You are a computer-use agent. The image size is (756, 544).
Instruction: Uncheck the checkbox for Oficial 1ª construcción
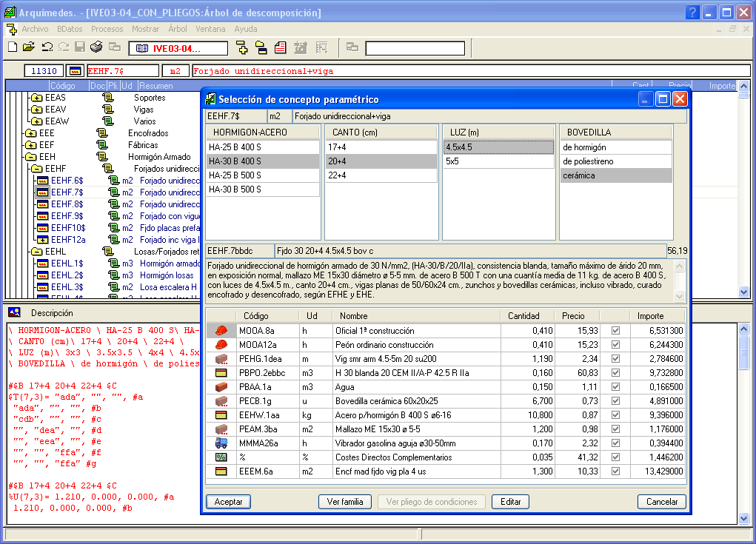pos(615,331)
